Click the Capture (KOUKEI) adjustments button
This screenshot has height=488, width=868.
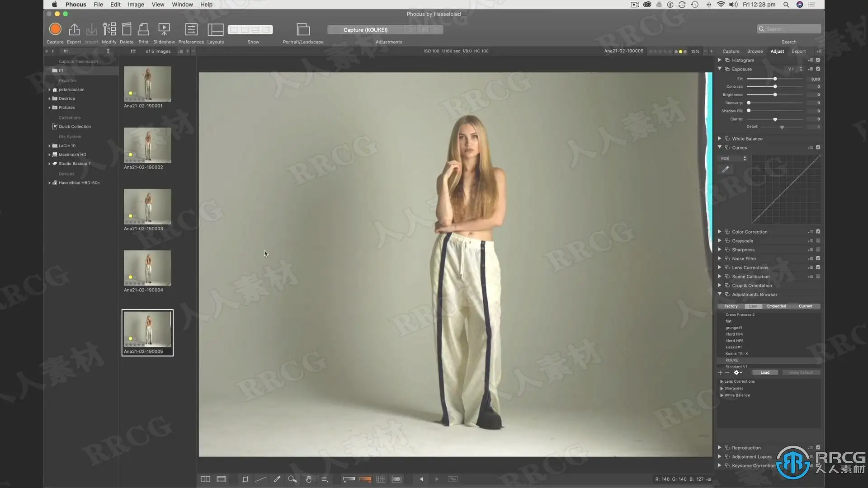pos(365,30)
